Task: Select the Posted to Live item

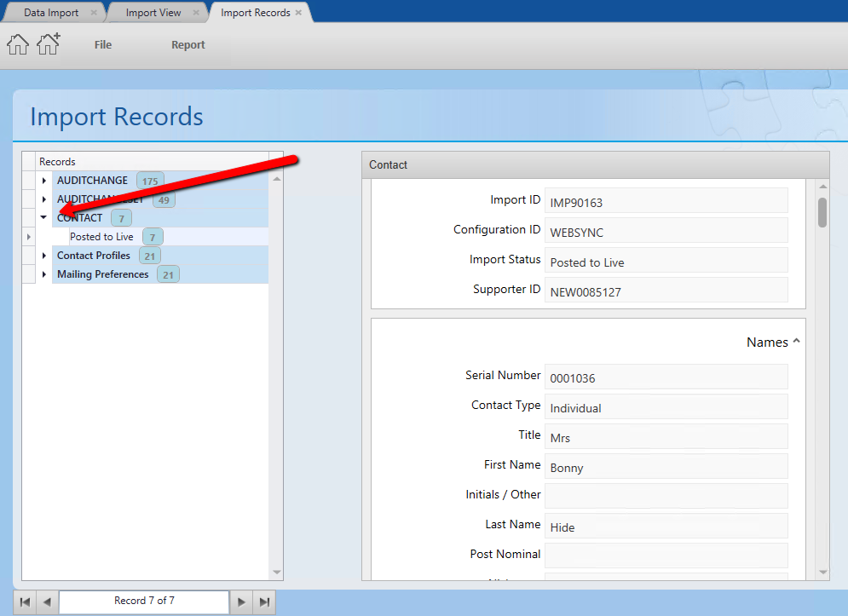Action: [x=101, y=237]
